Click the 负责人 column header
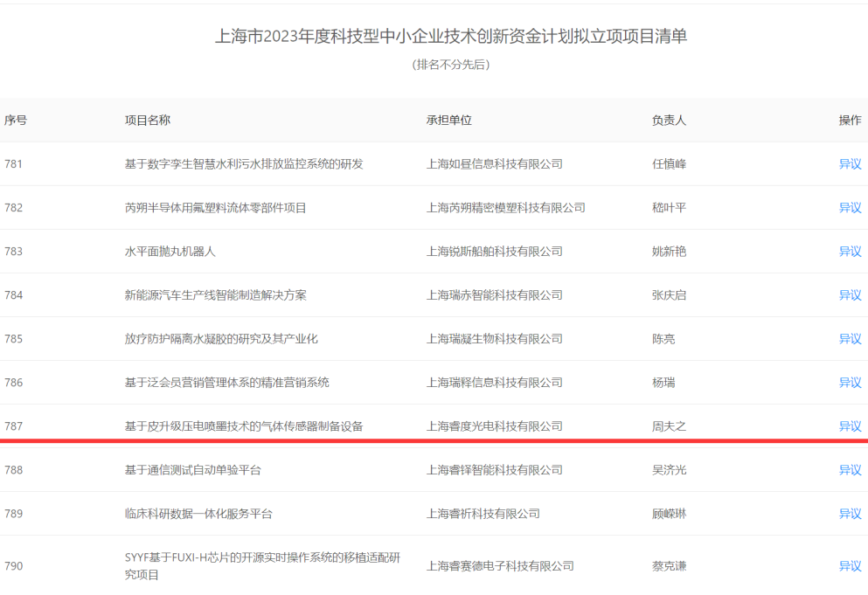 pos(669,120)
